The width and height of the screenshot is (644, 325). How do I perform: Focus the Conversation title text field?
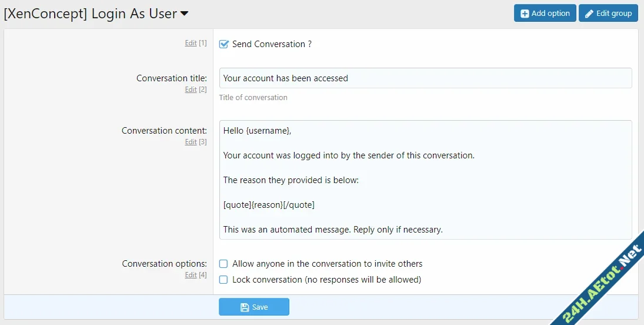pyautogui.click(x=425, y=78)
